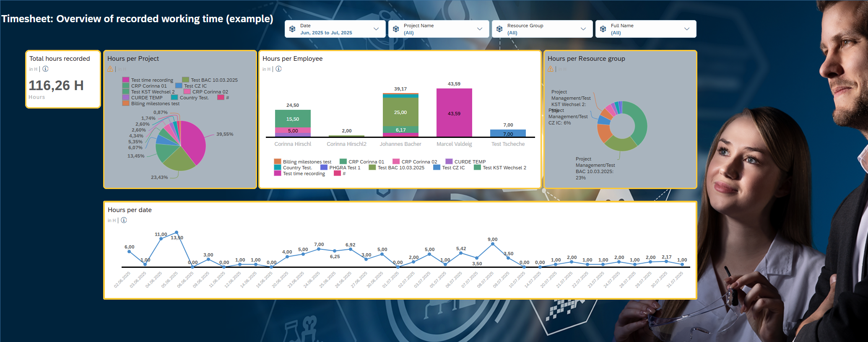Open the Full Name dropdown chevron

687,29
